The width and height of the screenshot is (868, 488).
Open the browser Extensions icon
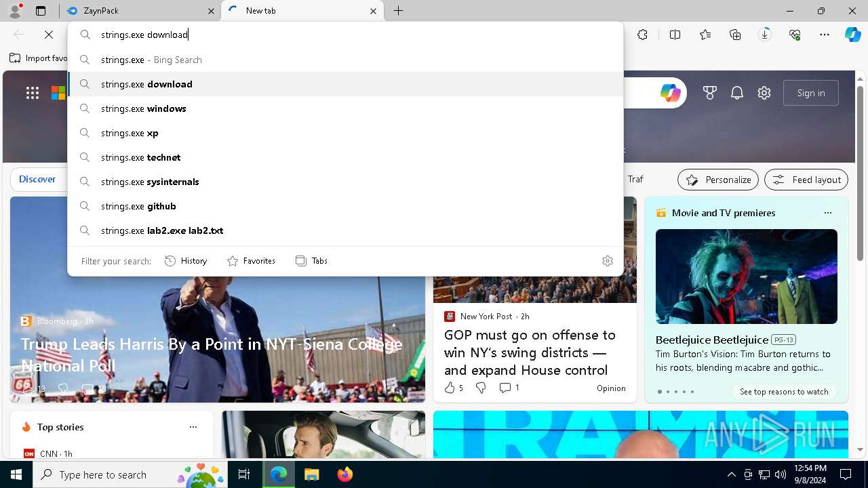642,35
